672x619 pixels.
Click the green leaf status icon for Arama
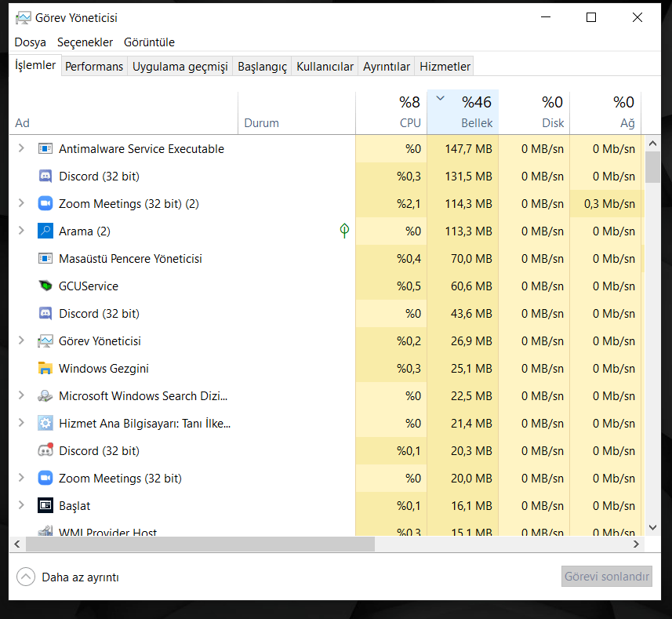344,231
